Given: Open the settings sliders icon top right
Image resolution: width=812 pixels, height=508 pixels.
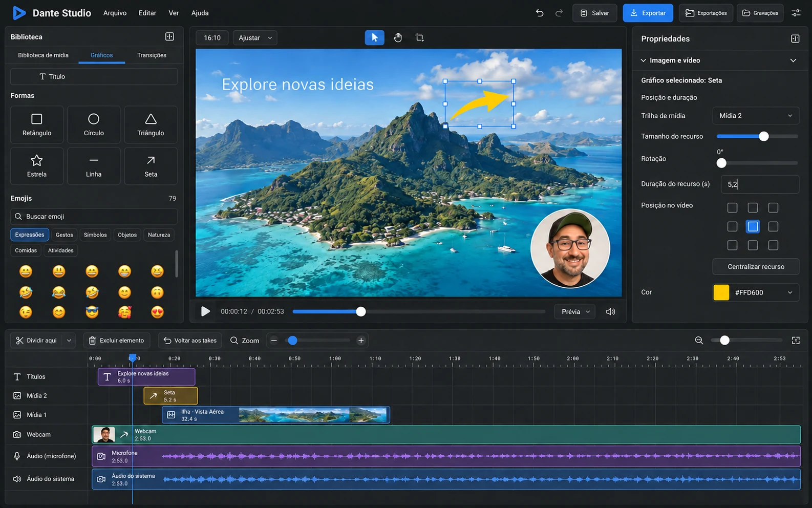Looking at the screenshot, I should (x=796, y=13).
